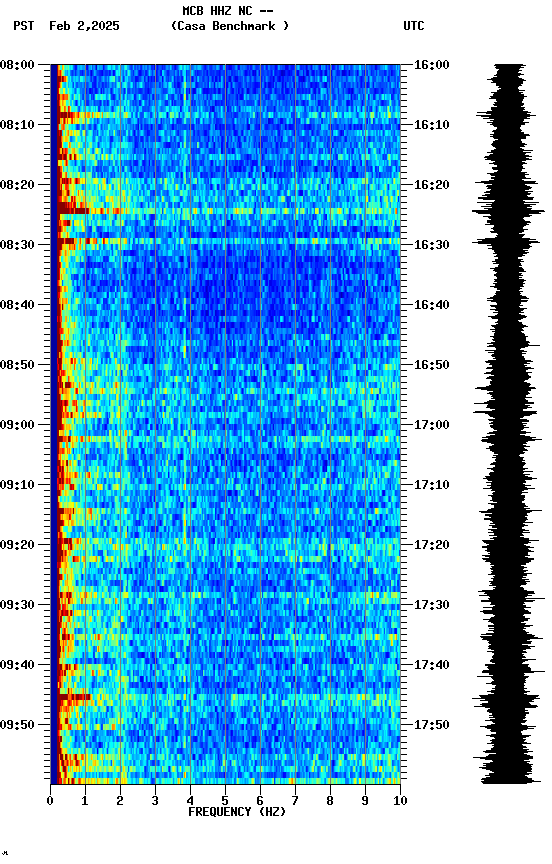Click frequency axis tick label 0
The width and height of the screenshot is (552, 864).
tap(50, 801)
